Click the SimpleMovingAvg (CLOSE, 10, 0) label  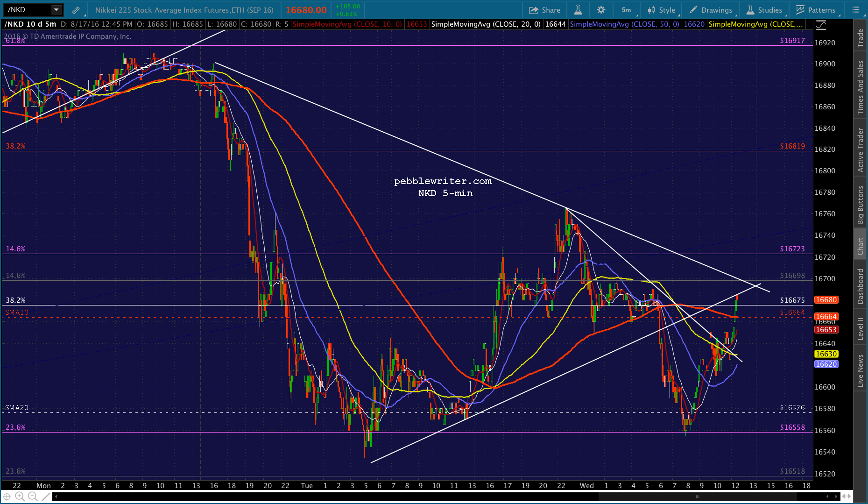pyautogui.click(x=347, y=24)
